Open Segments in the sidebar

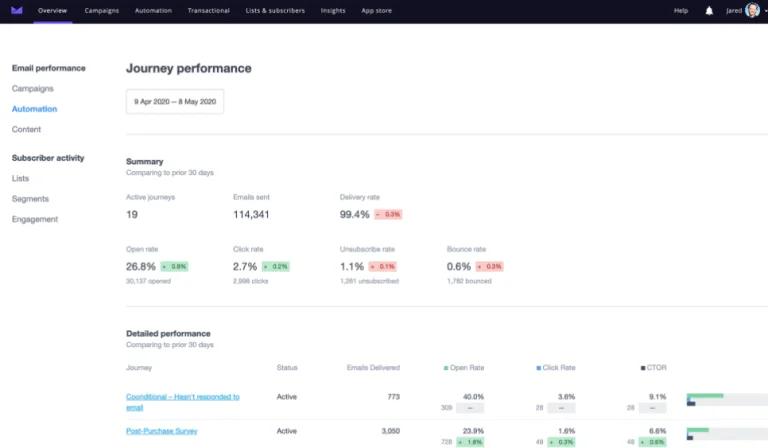(x=30, y=199)
